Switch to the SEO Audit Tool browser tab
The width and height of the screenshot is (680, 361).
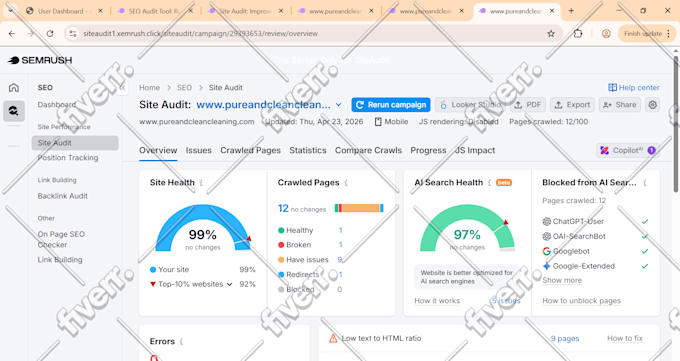tap(155, 11)
